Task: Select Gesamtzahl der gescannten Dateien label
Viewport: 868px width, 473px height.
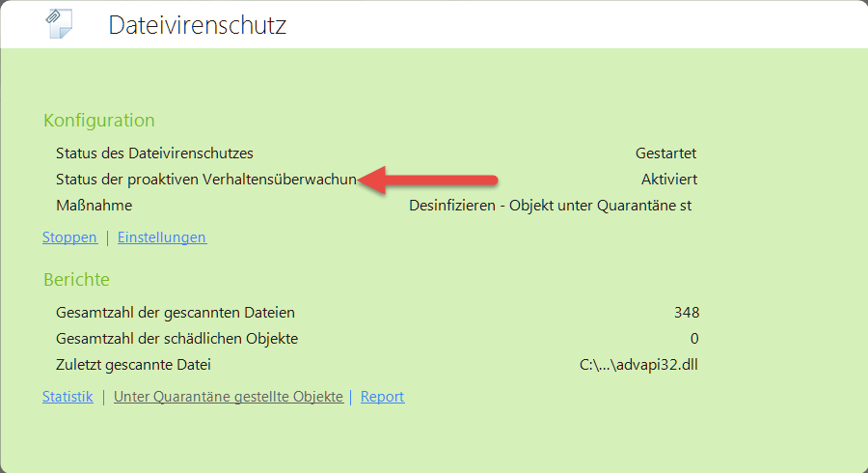Action: (176, 312)
